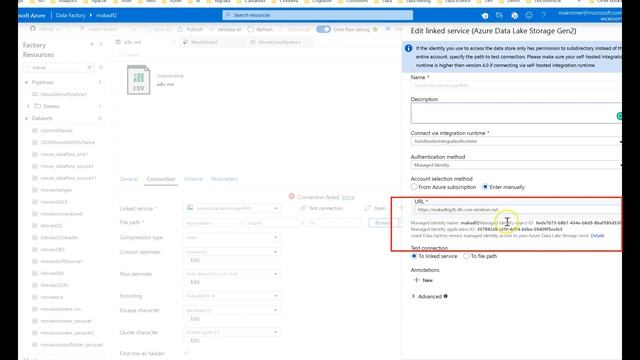This screenshot has width=640, height=360.
Task: Select To linked service radio button
Action: 414,256
